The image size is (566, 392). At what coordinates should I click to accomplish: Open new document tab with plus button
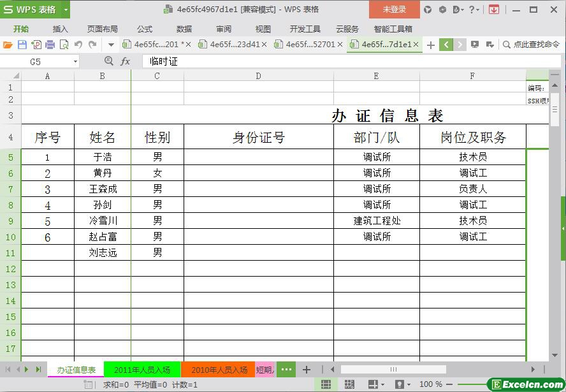[431, 45]
